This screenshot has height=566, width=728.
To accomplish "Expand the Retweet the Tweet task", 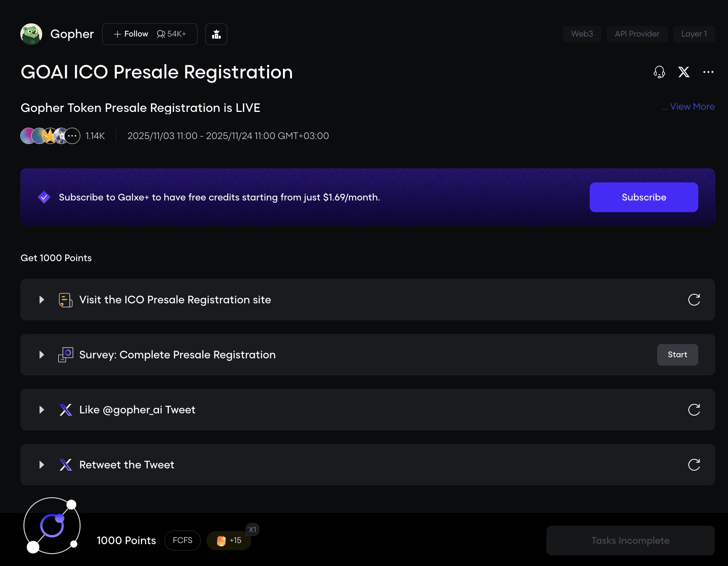I will [x=42, y=465].
